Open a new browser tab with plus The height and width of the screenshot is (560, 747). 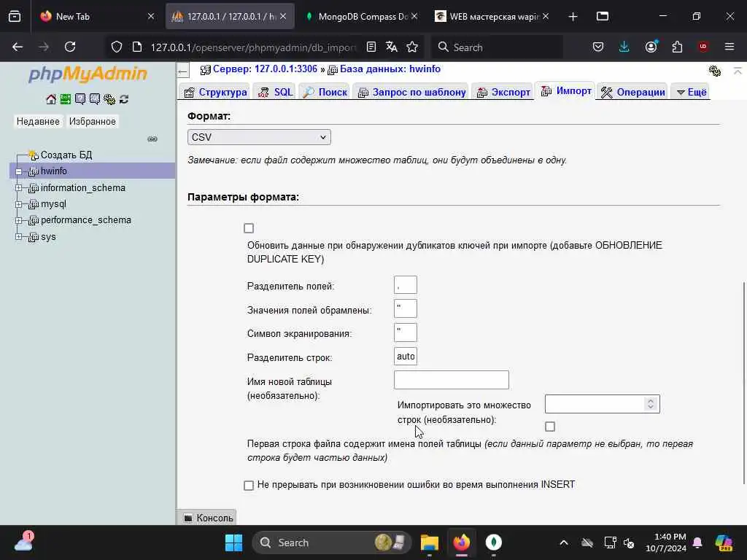point(573,17)
